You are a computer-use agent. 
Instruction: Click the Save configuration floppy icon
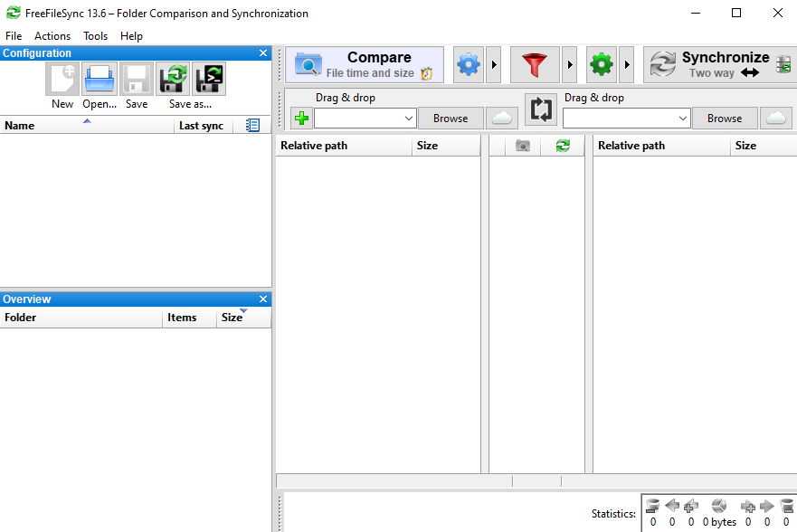(x=137, y=79)
